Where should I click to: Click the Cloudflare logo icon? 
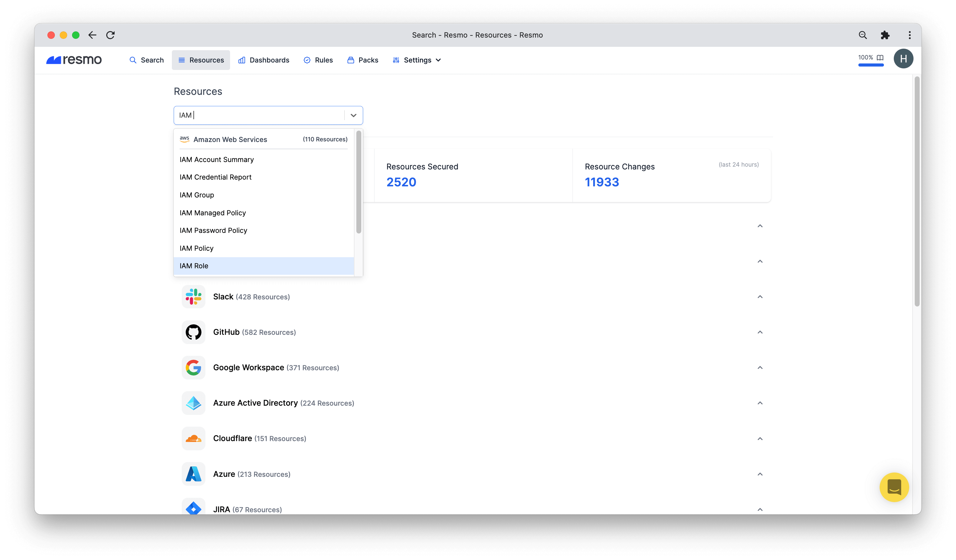(193, 439)
